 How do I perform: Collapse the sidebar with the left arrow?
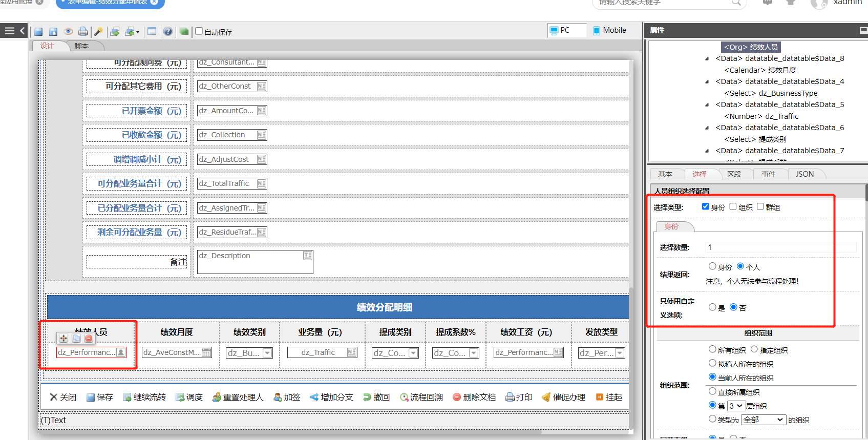22,31
